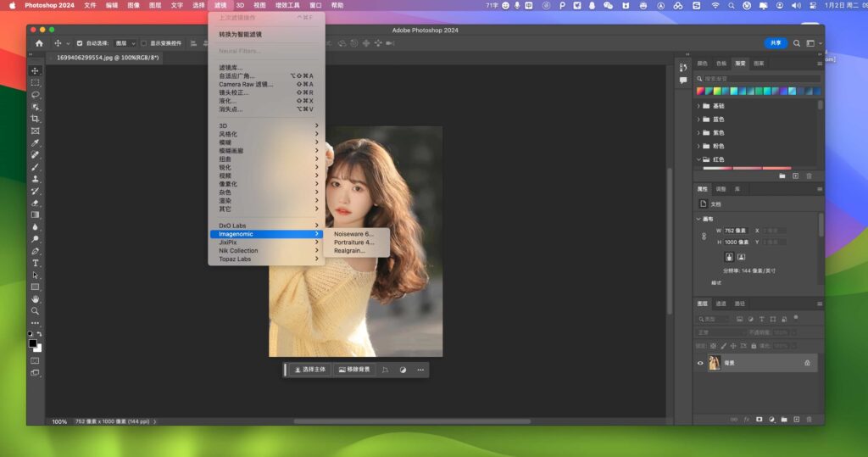Select the Horizontal Type tool

(x=35, y=263)
